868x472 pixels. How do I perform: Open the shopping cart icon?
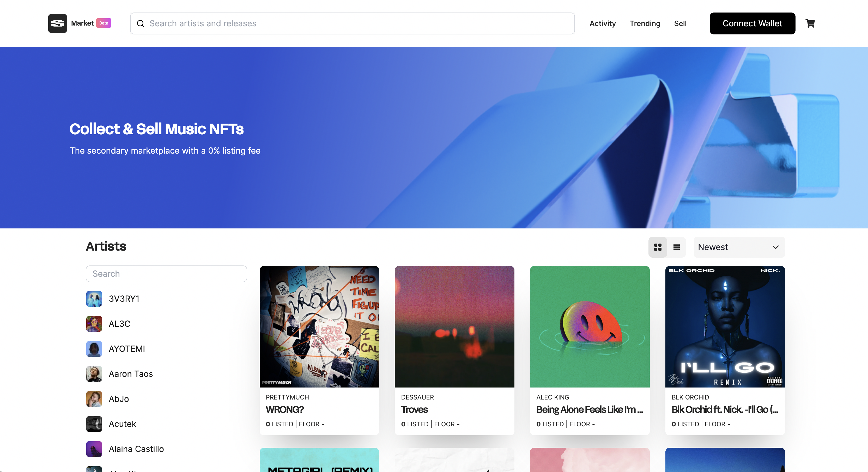pyautogui.click(x=810, y=23)
